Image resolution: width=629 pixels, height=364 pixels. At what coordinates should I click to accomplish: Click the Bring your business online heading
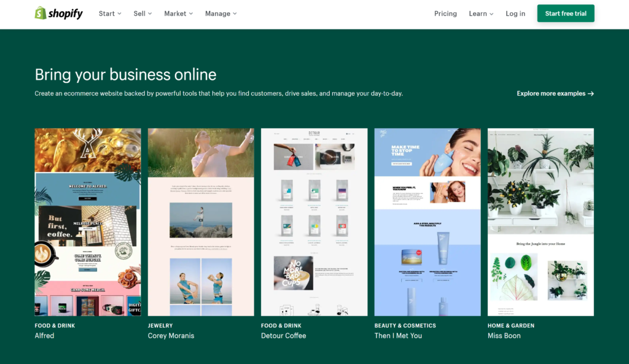pos(125,75)
